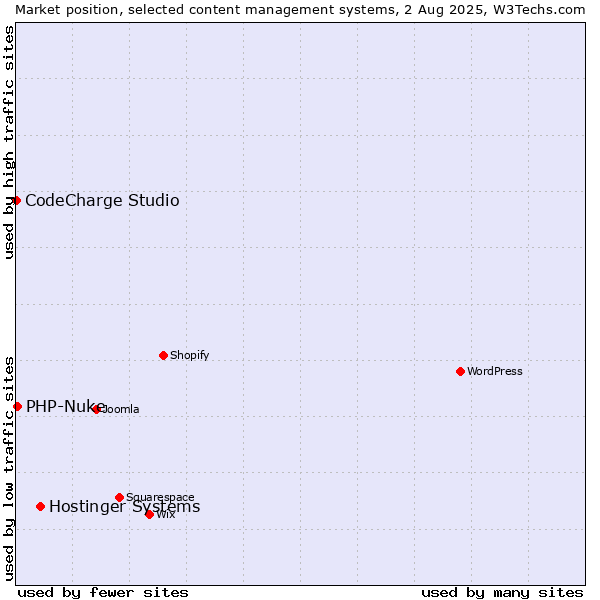
Task: Select the Shopify red marker
Action: point(163,355)
